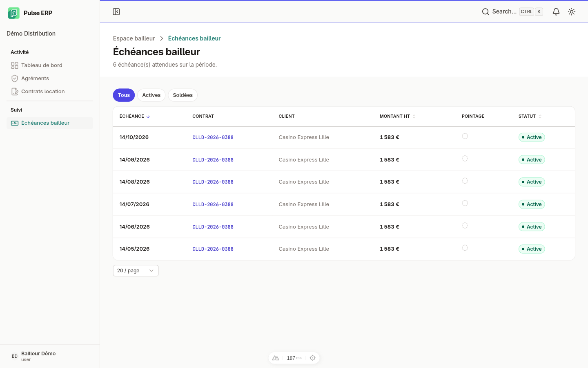Toggle light theme with the sun icon
The image size is (588, 368).
572,12
